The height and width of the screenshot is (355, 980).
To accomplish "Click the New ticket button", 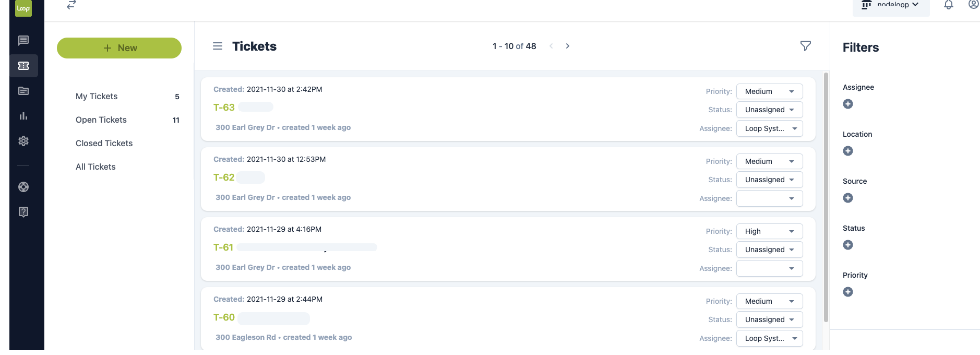I will coord(119,48).
